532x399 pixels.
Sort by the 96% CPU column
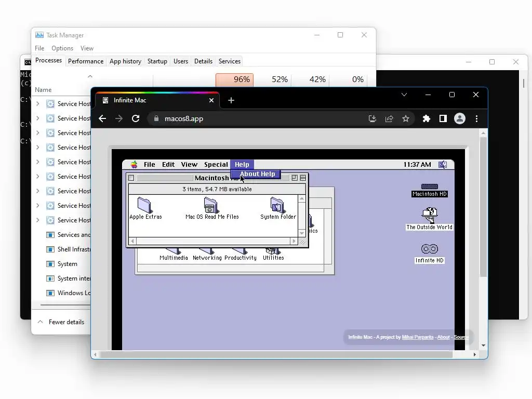(x=234, y=79)
